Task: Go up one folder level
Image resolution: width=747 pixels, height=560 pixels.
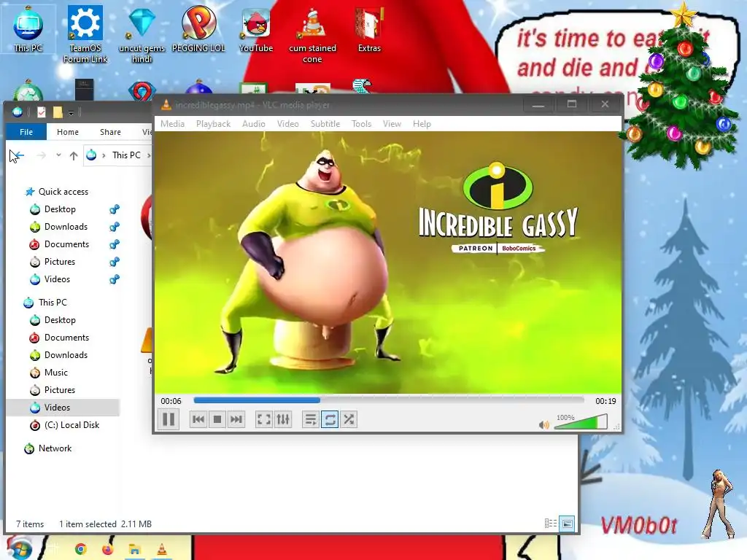Action: 74,155
